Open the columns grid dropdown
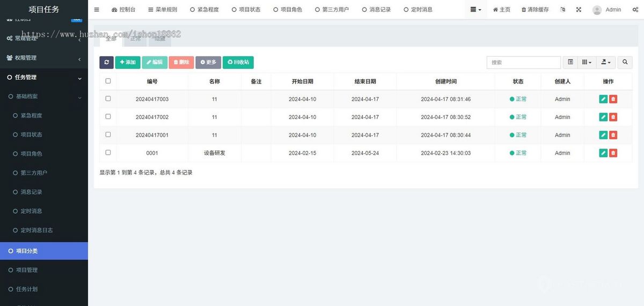The width and height of the screenshot is (644, 306). [587, 62]
